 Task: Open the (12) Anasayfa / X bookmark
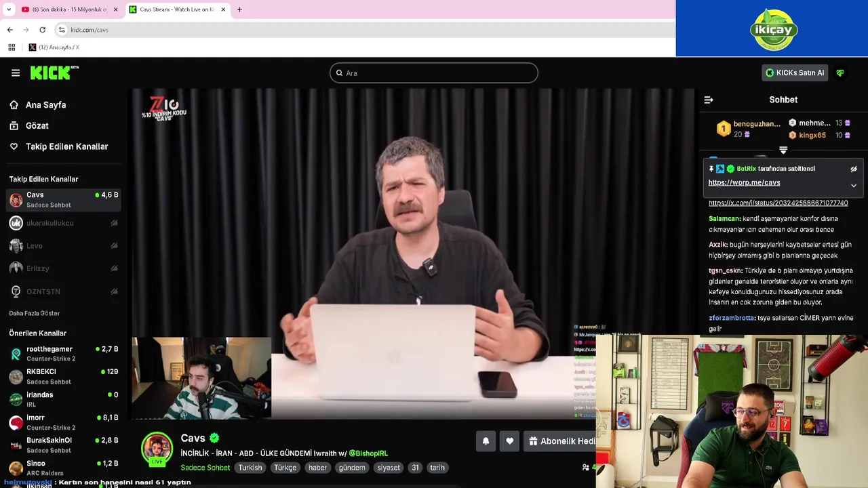(54, 47)
